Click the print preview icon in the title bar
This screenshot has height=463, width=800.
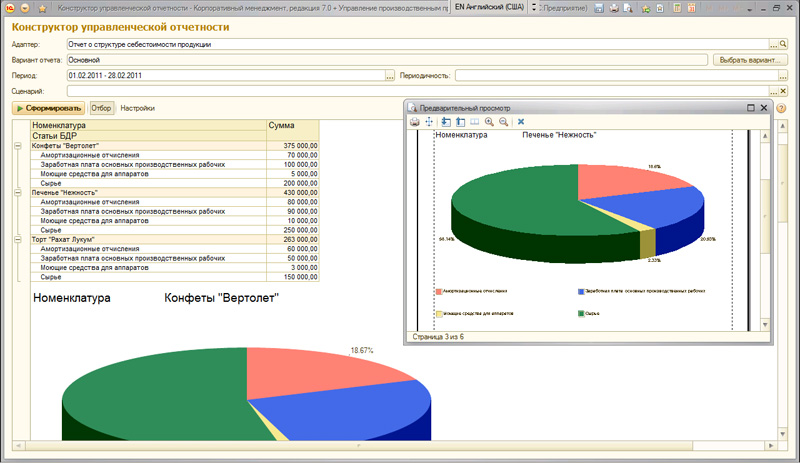(628, 8)
